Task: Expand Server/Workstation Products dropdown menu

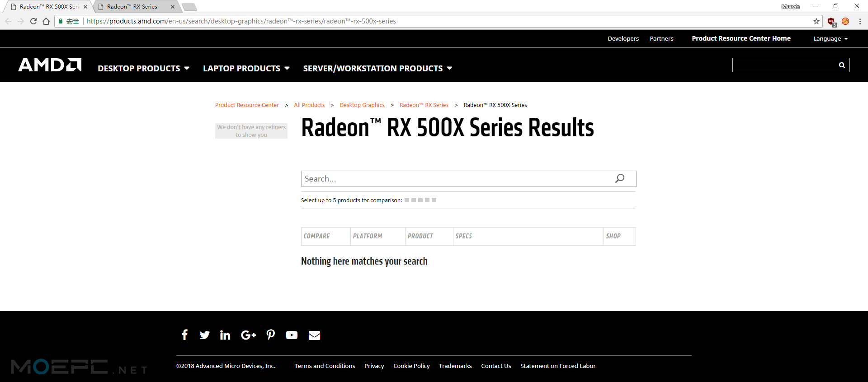Action: (x=377, y=68)
